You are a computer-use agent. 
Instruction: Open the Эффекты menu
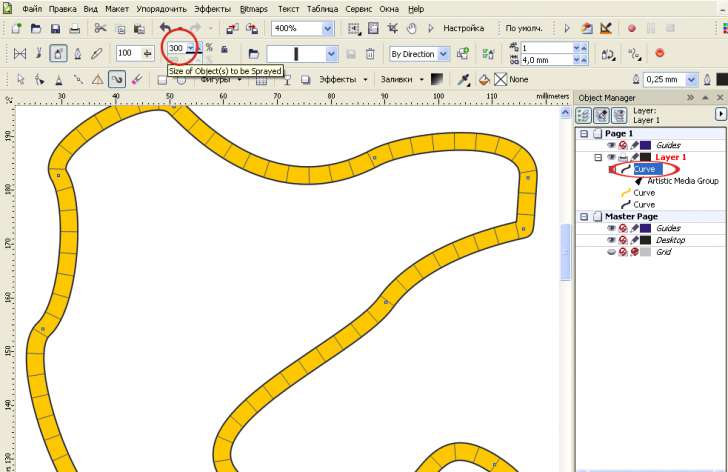212,9
